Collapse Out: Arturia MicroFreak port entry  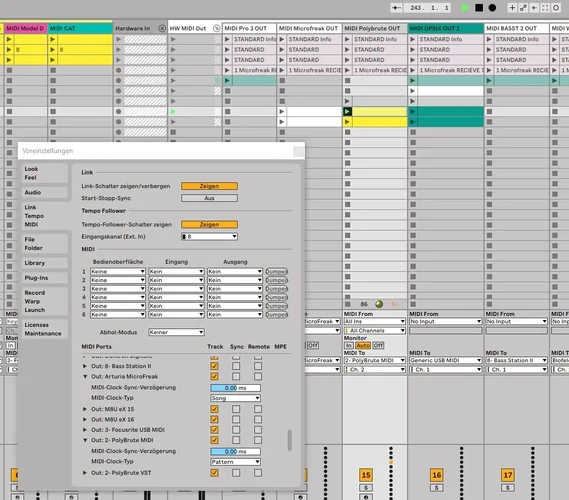(85, 377)
